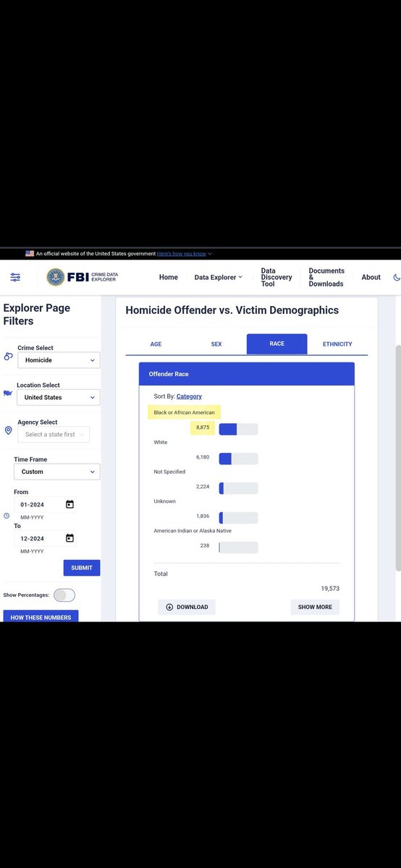Click the American Indian or Alaska Native bar

[238, 547]
